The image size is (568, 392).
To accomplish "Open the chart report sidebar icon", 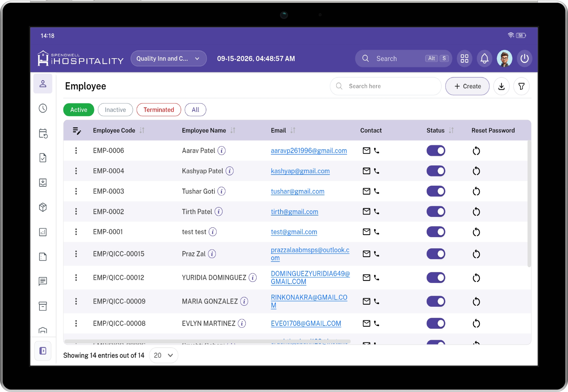I will [x=43, y=232].
